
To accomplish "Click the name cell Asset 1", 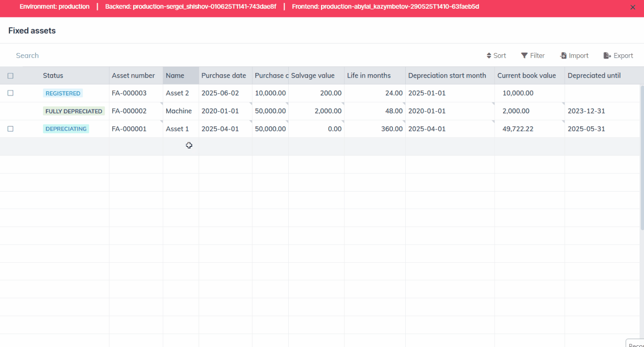I will click(x=177, y=129).
